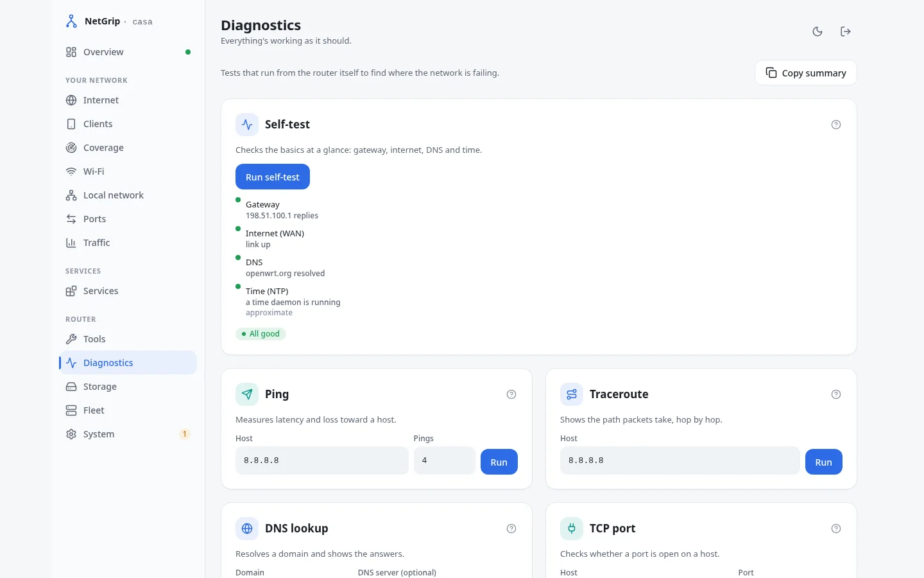The height and width of the screenshot is (578, 924).
Task: Toggle dark mode with the moon icon
Action: pos(817,31)
